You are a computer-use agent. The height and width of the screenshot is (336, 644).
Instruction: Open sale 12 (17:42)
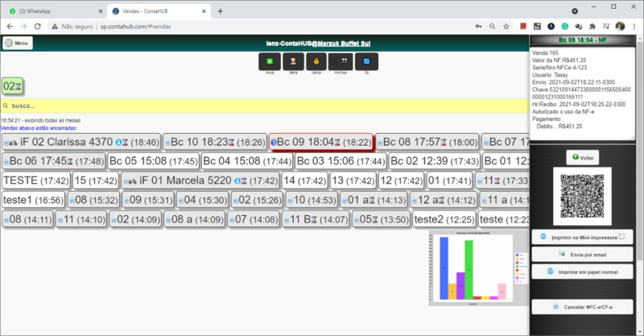401,180
